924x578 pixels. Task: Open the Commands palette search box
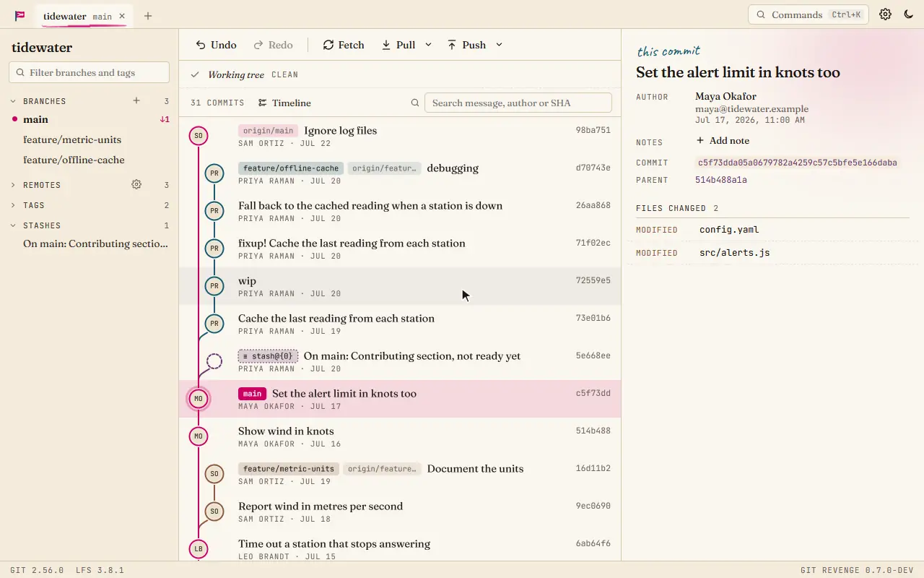click(808, 14)
